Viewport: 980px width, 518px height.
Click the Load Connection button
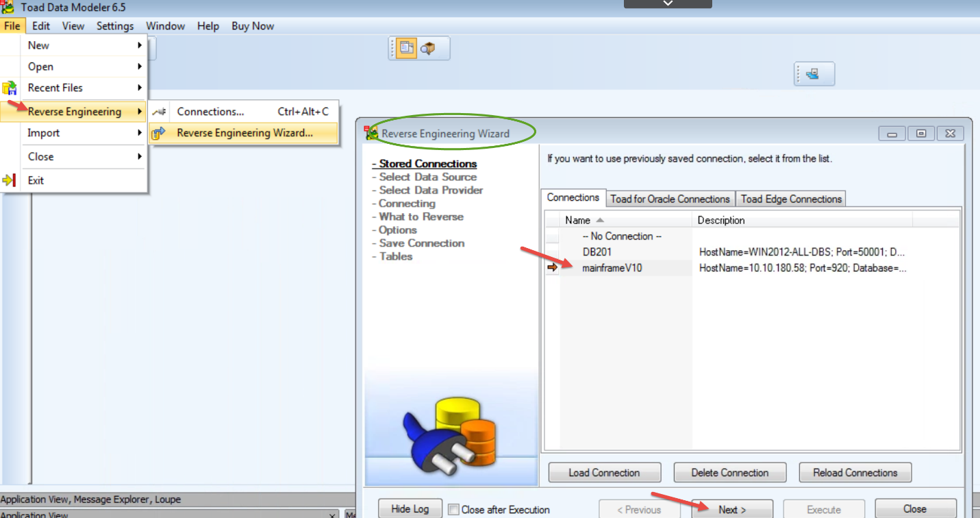click(605, 473)
